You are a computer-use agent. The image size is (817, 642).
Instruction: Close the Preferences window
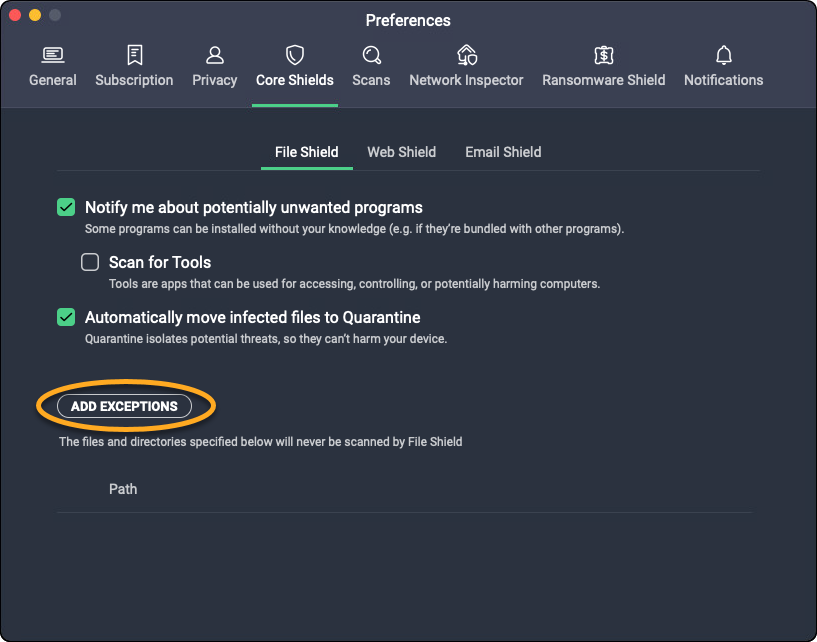[x=15, y=16]
